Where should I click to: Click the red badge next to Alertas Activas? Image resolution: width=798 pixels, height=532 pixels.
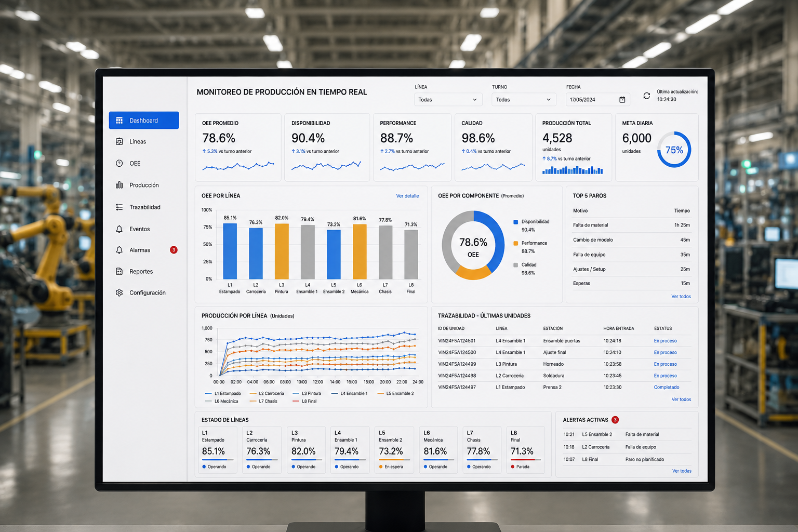click(x=615, y=420)
